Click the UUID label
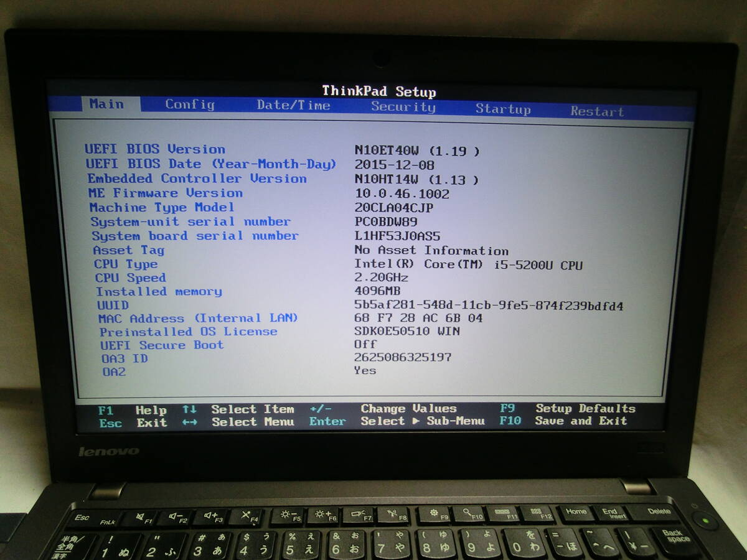This screenshot has height=560, width=747. tap(113, 305)
